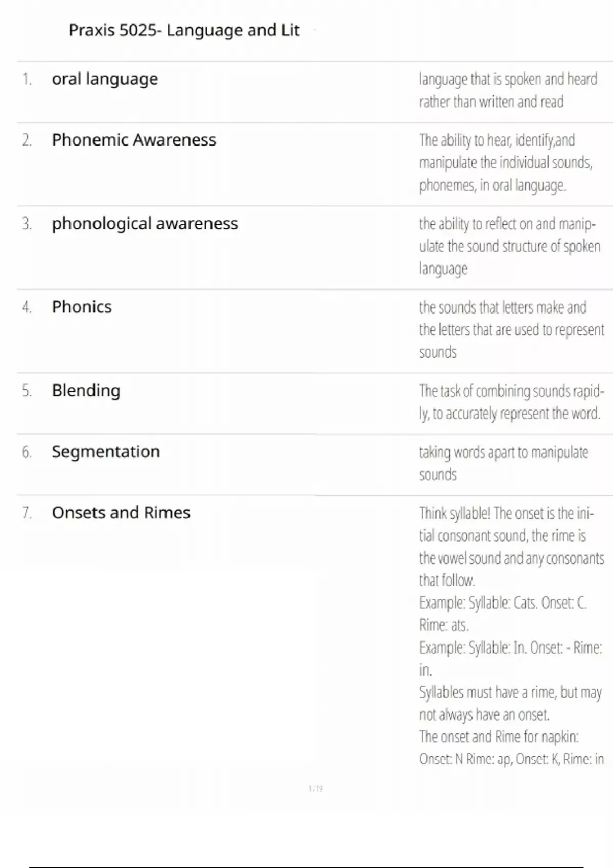Select the "phonological awareness" term
This screenshot has height=868, width=613.
(x=145, y=224)
